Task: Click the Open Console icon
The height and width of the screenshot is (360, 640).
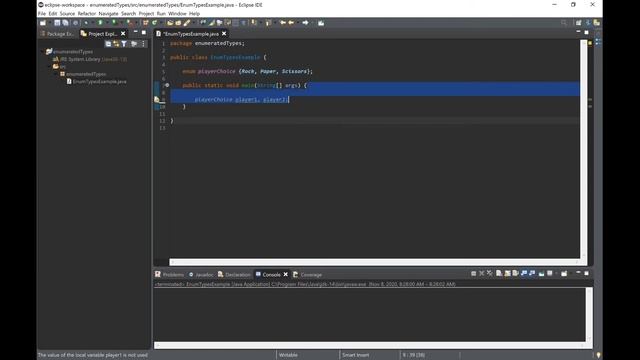Action: pyautogui.click(x=564, y=273)
